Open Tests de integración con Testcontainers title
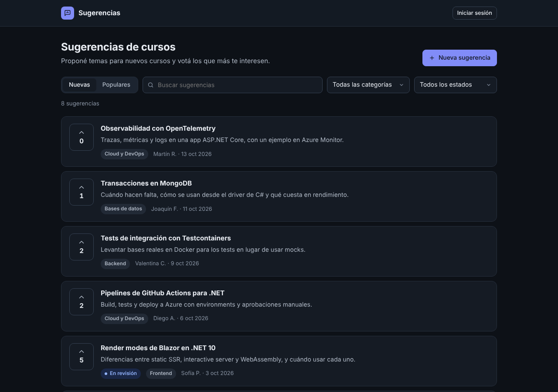Viewport: 558px width, 392px height. (166, 238)
